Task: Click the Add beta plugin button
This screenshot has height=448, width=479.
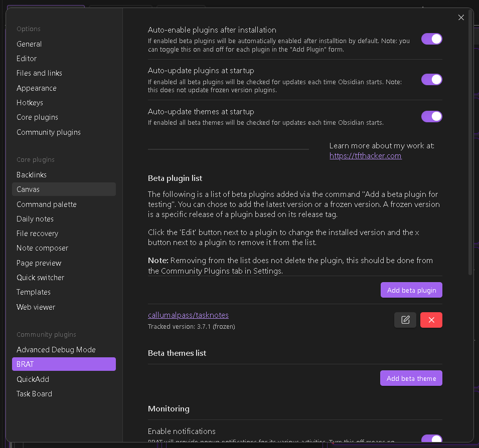Action: [411, 290]
